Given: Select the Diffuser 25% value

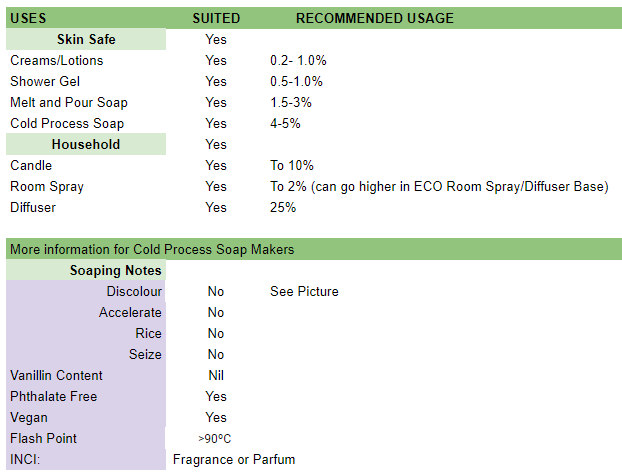Looking at the screenshot, I should click(283, 207).
